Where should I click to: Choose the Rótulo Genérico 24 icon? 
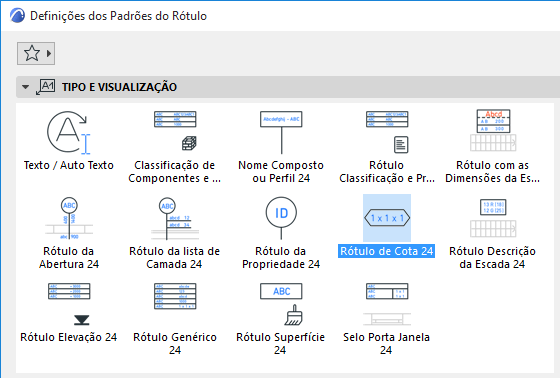tap(175, 296)
